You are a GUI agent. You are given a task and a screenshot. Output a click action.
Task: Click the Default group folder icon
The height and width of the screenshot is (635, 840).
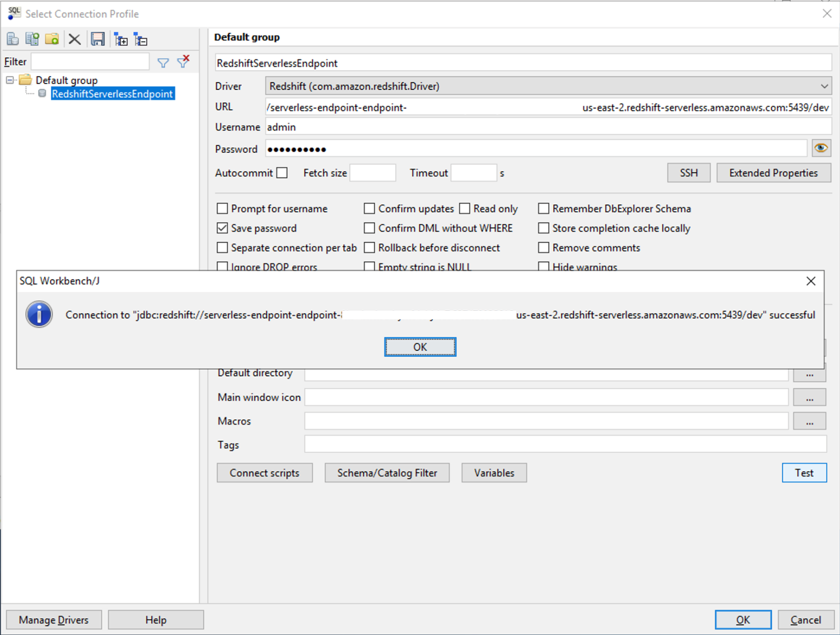26,80
